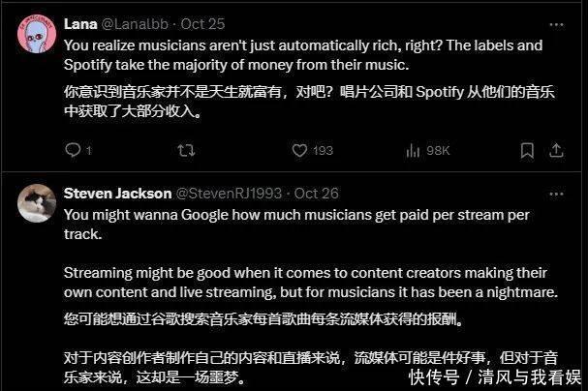Image resolution: width=588 pixels, height=391 pixels.
Task: Open Oct 25 timestamp of tweet
Action: coord(202,24)
